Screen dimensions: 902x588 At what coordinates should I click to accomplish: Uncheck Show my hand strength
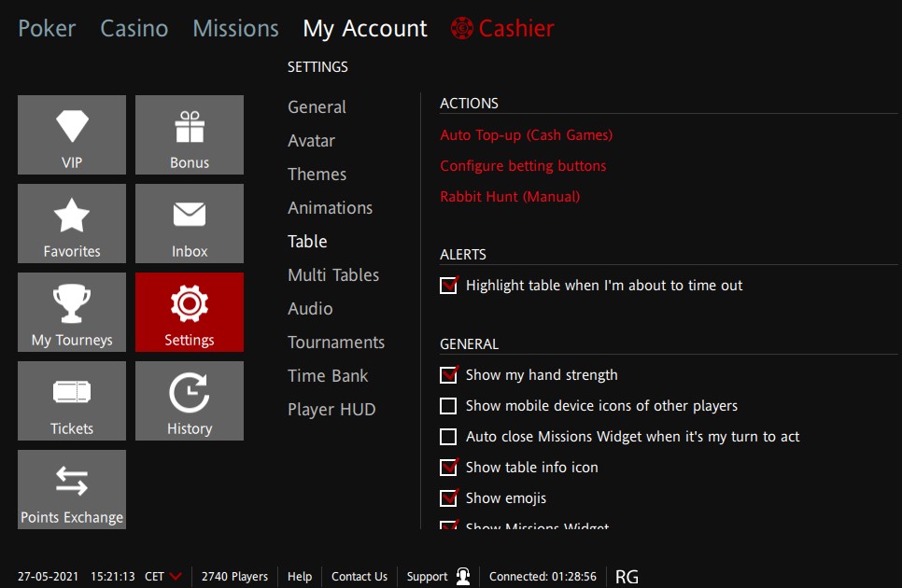point(449,375)
